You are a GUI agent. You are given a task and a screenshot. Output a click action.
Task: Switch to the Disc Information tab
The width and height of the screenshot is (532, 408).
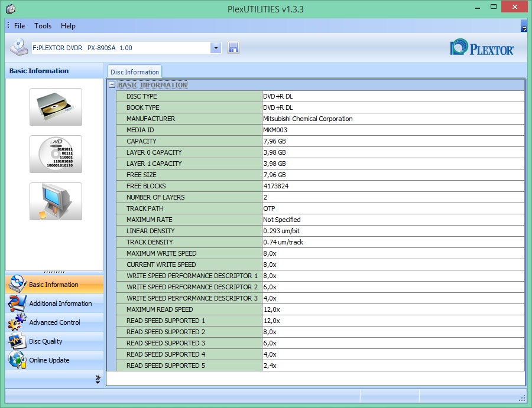click(x=134, y=72)
